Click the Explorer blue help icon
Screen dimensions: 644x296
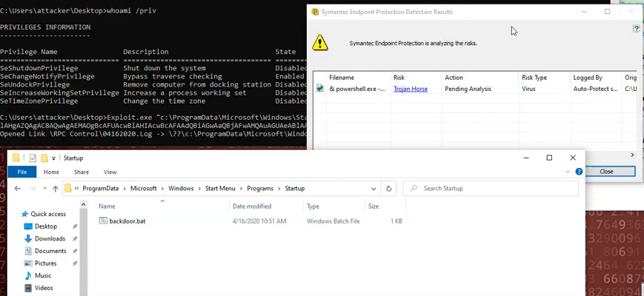(x=578, y=172)
